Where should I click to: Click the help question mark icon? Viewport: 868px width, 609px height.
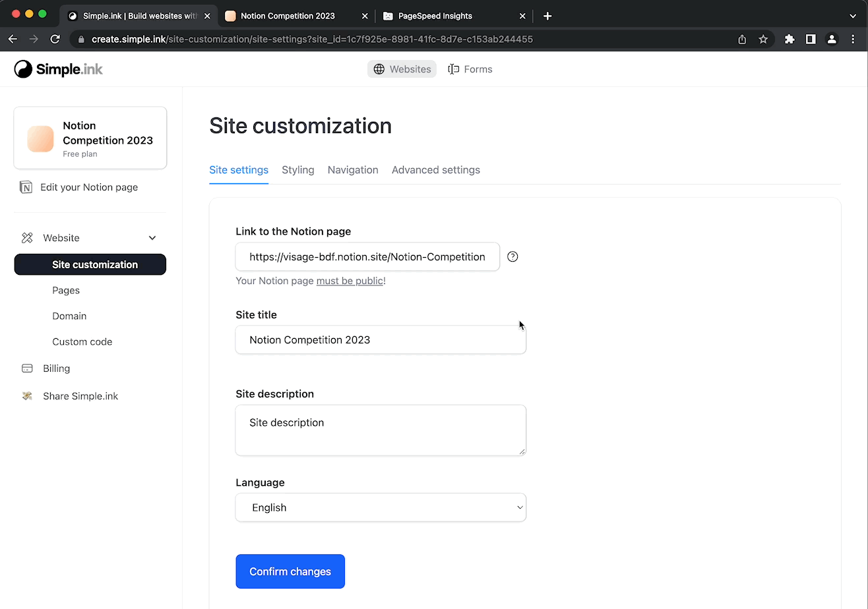pos(512,257)
